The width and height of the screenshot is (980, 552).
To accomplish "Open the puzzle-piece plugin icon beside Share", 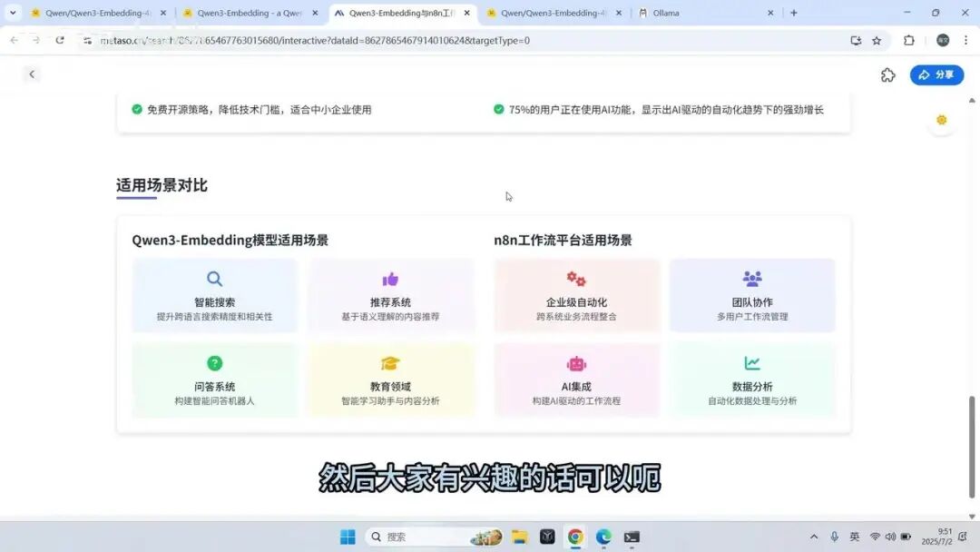I will point(887,75).
